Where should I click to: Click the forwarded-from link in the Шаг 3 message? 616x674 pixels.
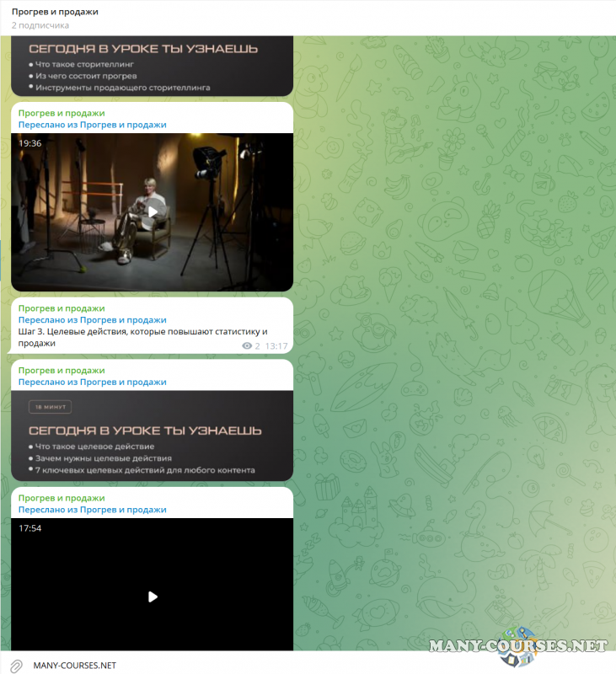[93, 320]
